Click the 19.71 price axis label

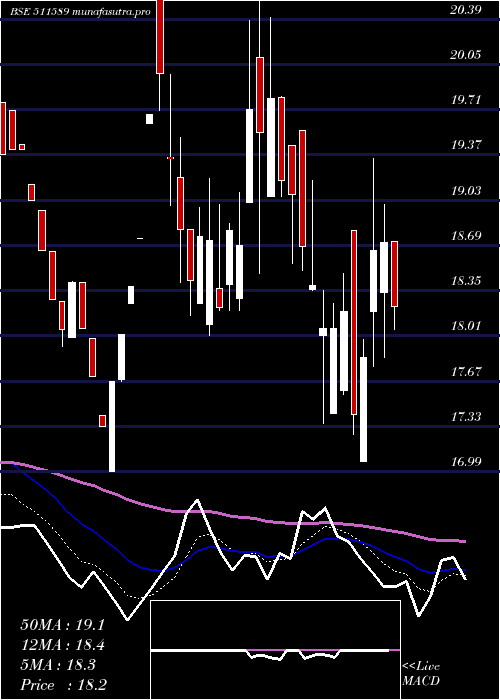click(x=466, y=100)
